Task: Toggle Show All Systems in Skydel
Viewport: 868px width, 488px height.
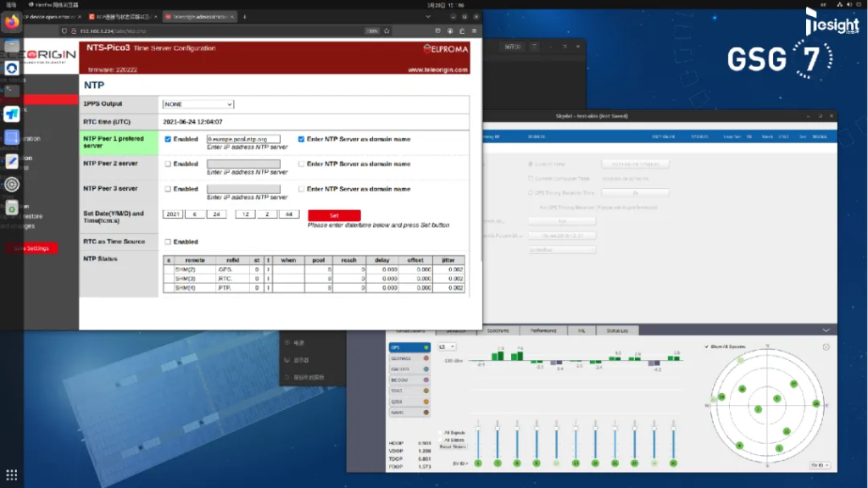Action: coord(706,347)
